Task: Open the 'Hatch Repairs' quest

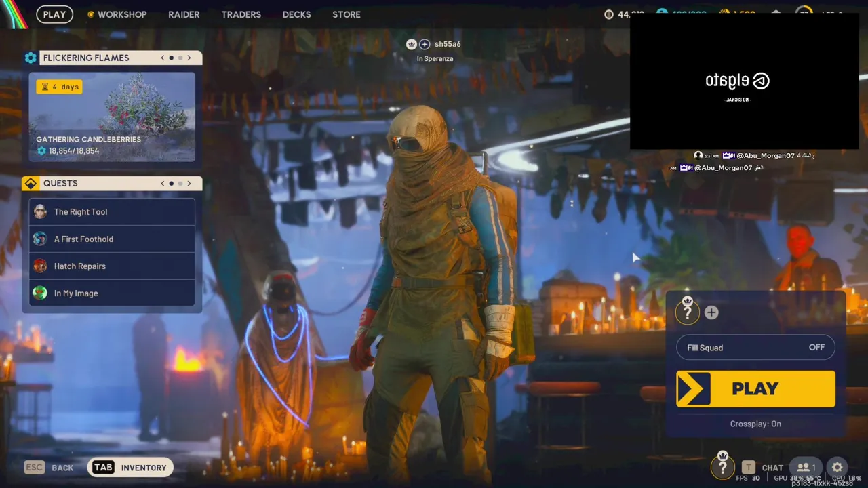Action: pyautogui.click(x=112, y=266)
